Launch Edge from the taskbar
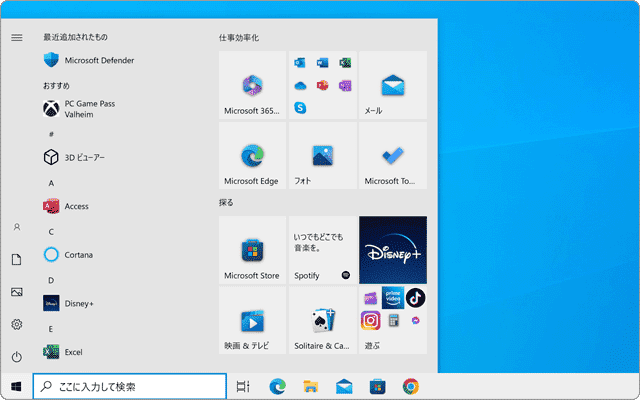This screenshot has width=640, height=400. (278, 386)
